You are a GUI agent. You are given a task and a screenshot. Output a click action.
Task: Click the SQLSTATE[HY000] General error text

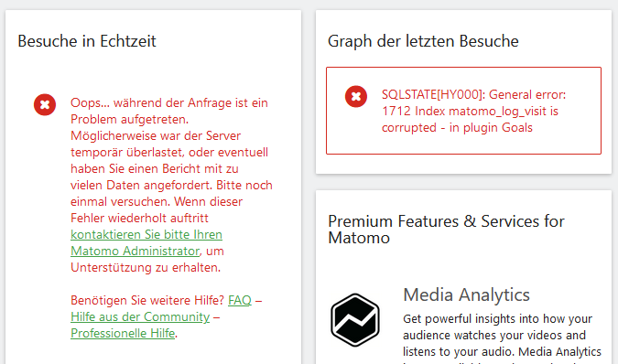[473, 94]
